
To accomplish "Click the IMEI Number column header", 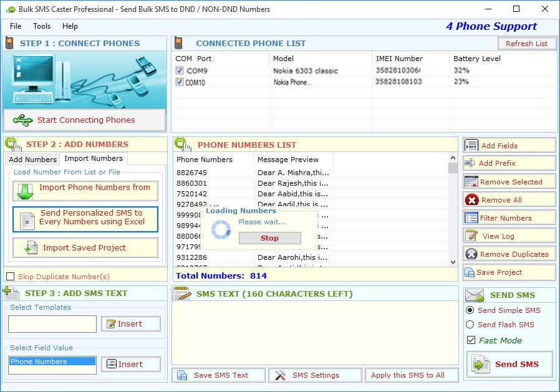I will point(411,59).
